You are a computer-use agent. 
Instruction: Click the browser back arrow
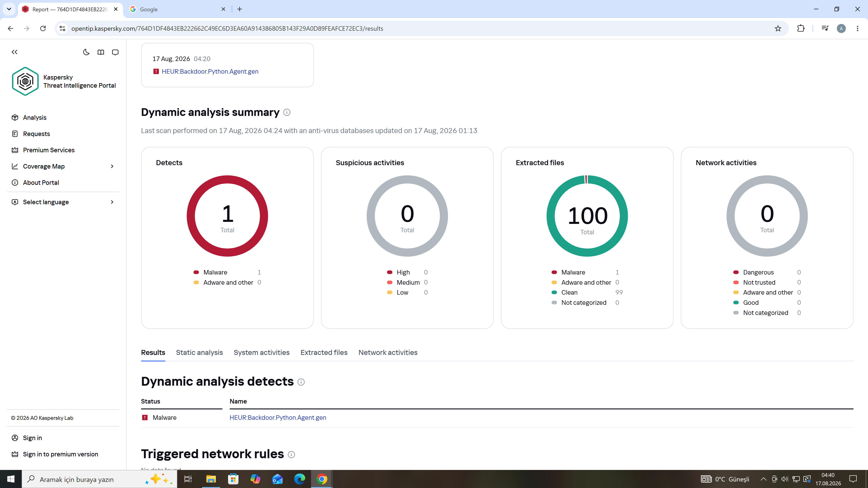pyautogui.click(x=10, y=29)
